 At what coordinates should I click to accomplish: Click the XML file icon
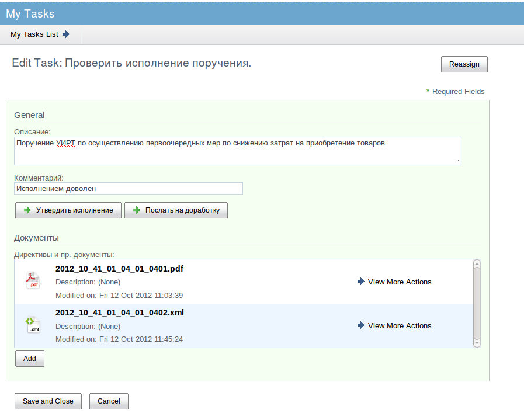point(33,325)
